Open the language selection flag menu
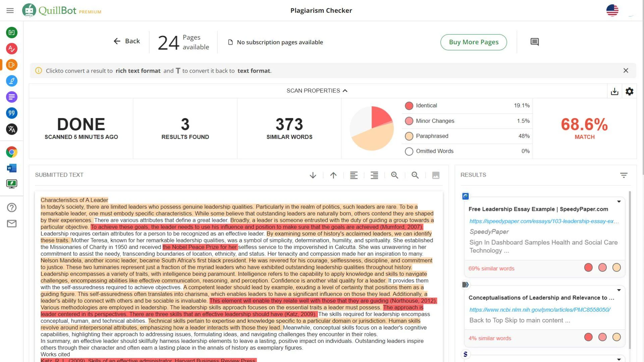 (x=612, y=10)
